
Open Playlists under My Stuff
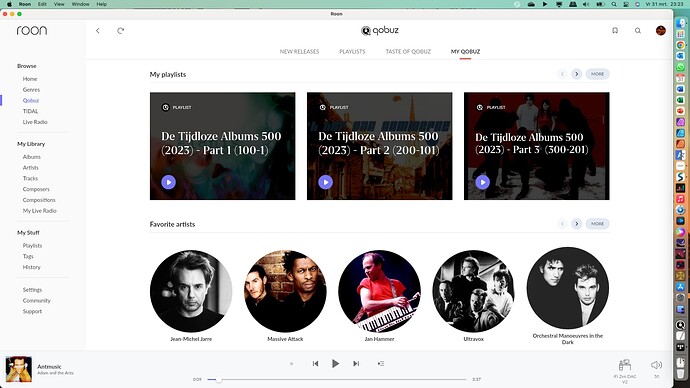coord(33,245)
